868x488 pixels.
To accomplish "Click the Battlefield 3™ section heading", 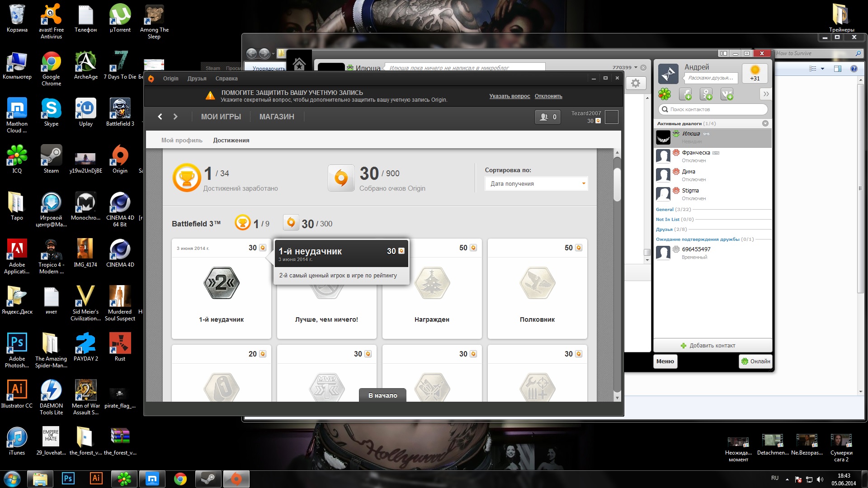I will coord(196,224).
